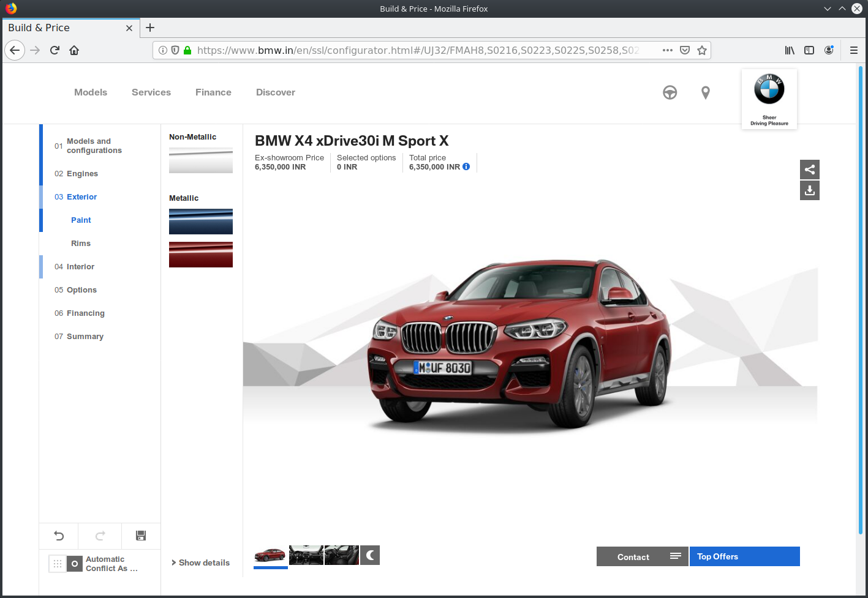Click the share configuration icon

coord(809,170)
